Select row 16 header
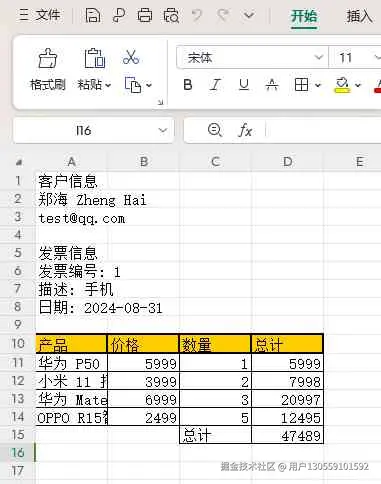The width and height of the screenshot is (381, 484). tap(18, 452)
